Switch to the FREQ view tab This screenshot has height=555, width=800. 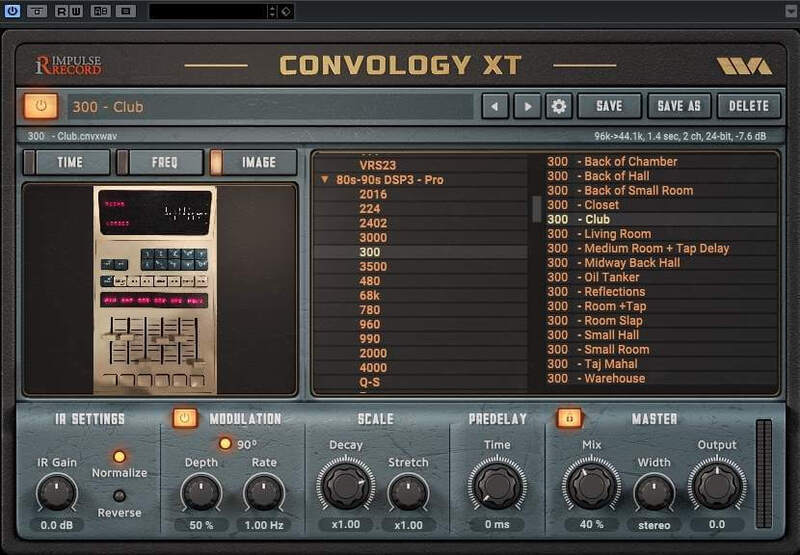tap(163, 162)
